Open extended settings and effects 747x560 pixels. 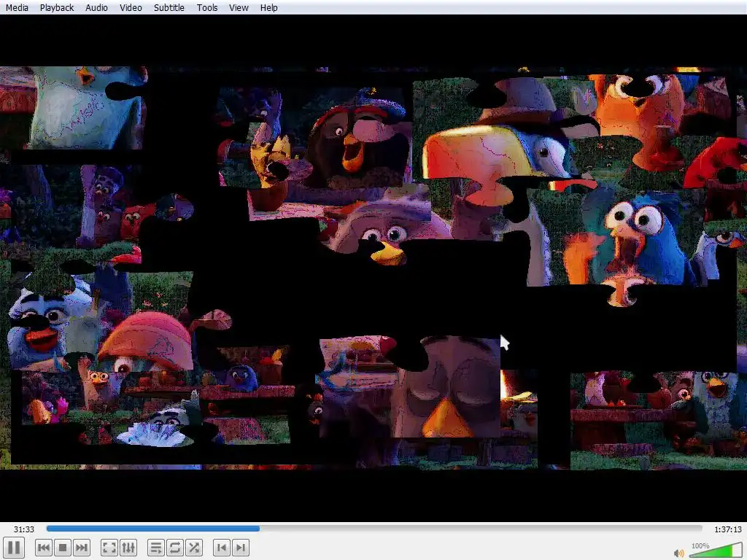click(128, 548)
